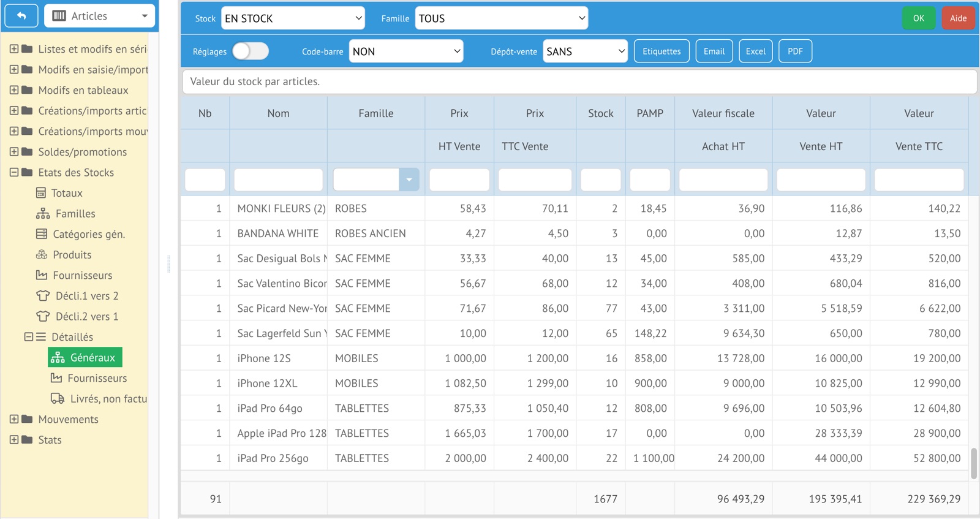Collapse the Etats des Stocks folder

[13, 173]
